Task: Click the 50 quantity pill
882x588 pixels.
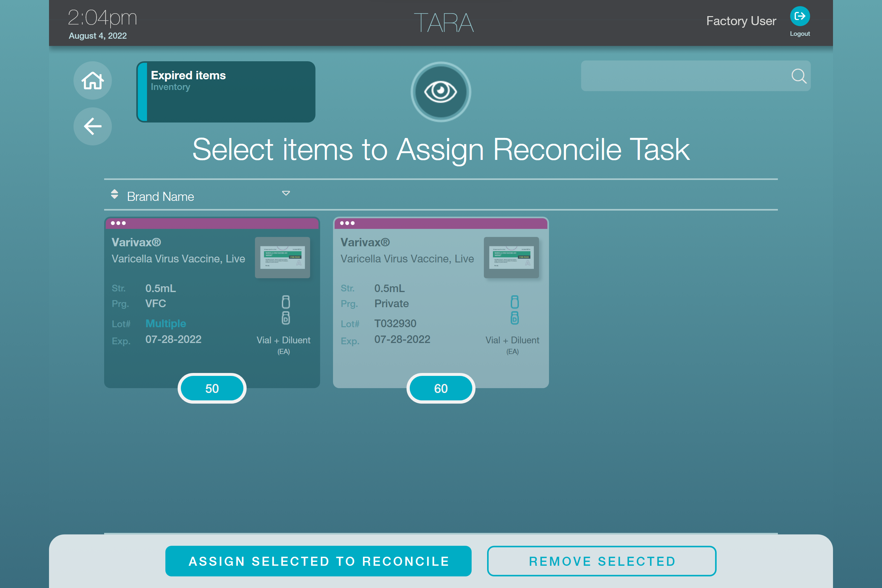Action: tap(212, 388)
